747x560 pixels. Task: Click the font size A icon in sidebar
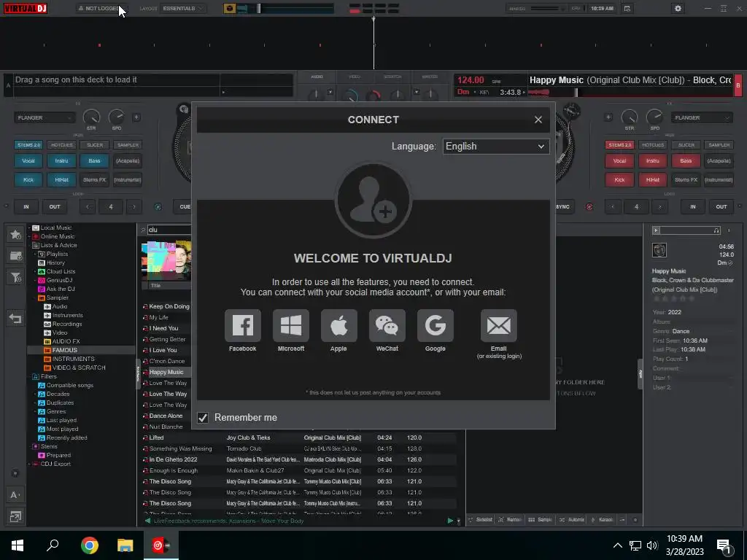15,495
